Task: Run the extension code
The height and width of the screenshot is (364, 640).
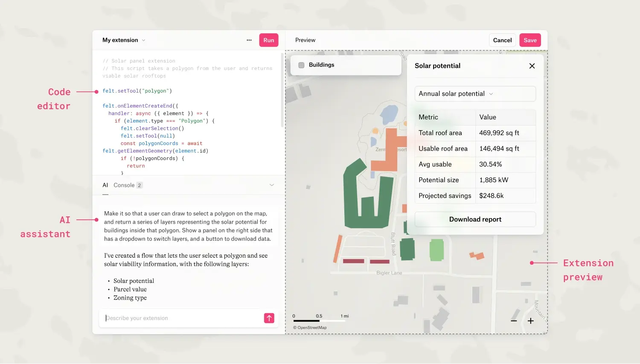Action: (268, 40)
